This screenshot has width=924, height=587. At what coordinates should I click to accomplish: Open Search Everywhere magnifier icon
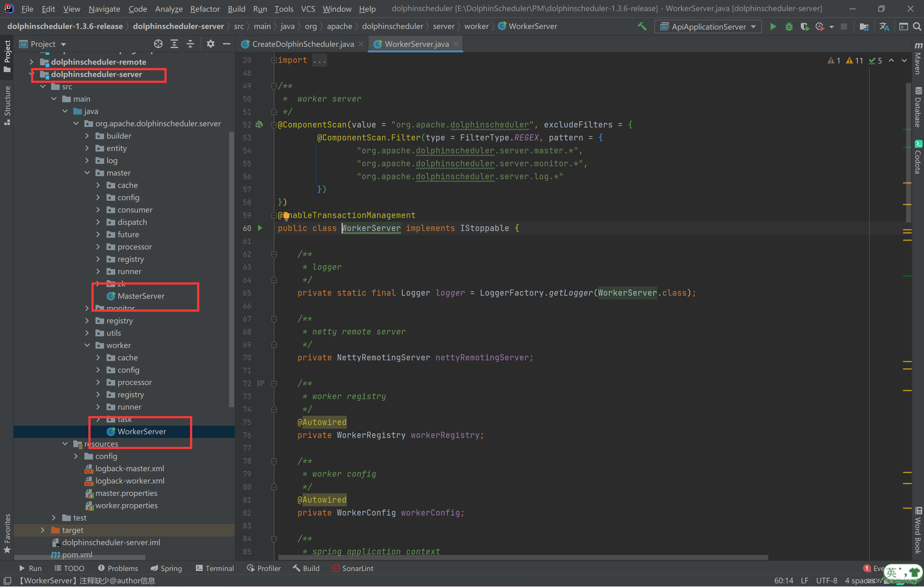tap(917, 26)
